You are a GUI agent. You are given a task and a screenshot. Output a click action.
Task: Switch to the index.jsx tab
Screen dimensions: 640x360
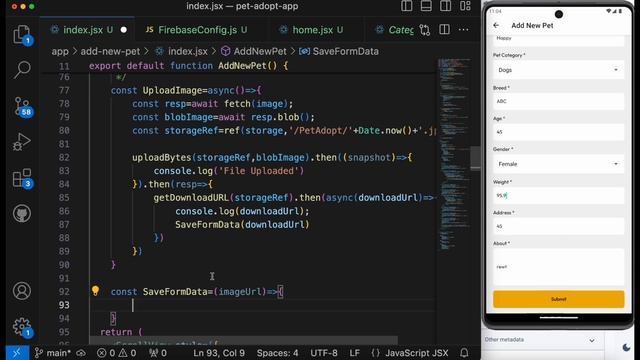click(x=87, y=30)
